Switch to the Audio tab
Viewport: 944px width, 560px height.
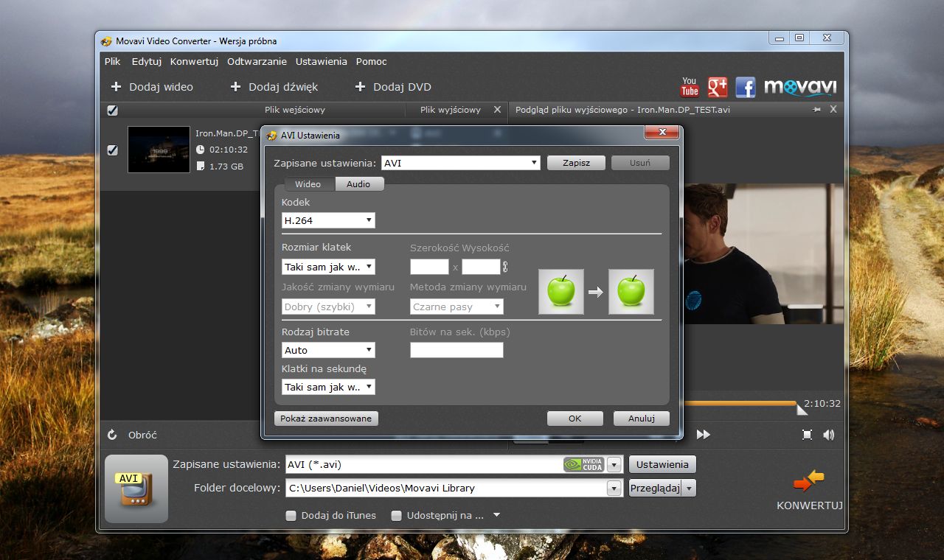coord(359,184)
